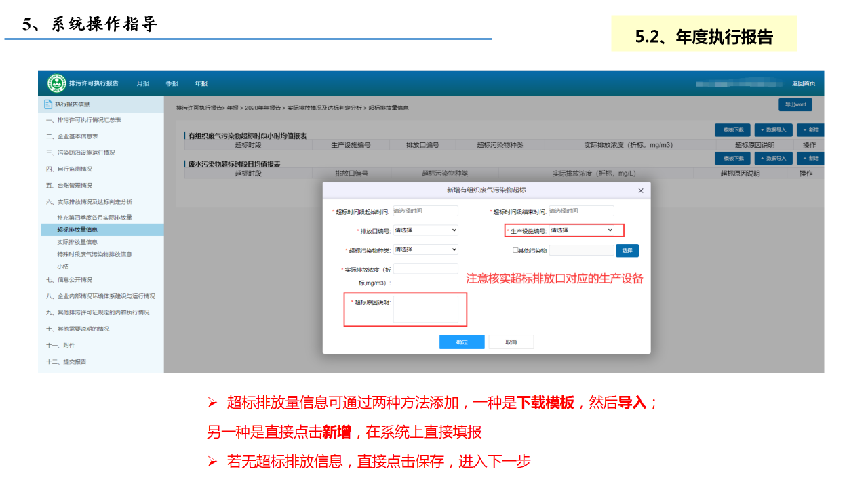Screen dimensions: 868x488
Task: Tick the 其他污染物 checkbox
Action: point(515,250)
